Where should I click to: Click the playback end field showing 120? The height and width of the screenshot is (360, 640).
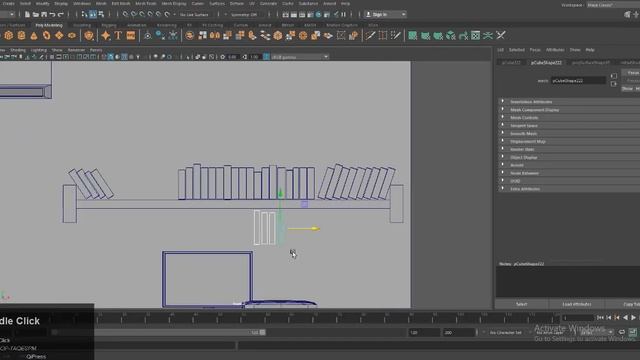424,333
